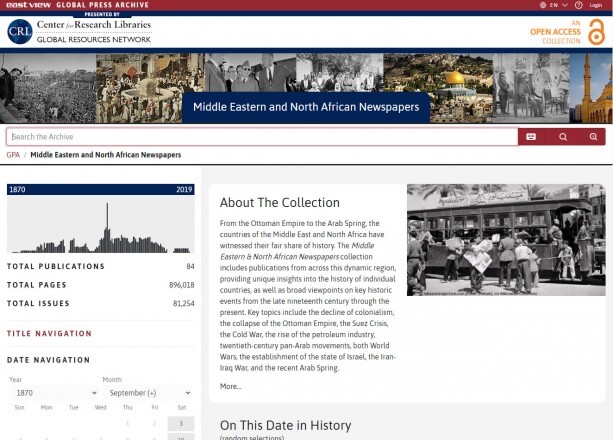Open the advanced search icon
The image size is (613, 440).
593,137
